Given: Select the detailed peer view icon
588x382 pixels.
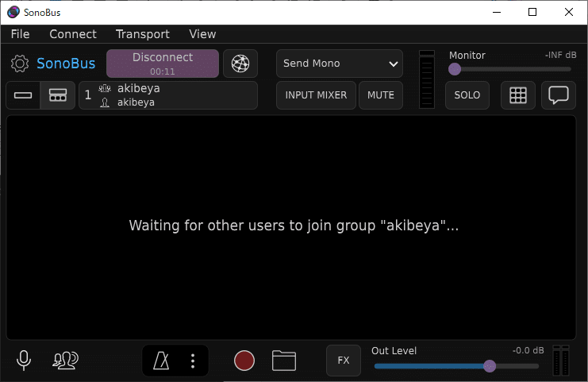Looking at the screenshot, I should pos(58,95).
